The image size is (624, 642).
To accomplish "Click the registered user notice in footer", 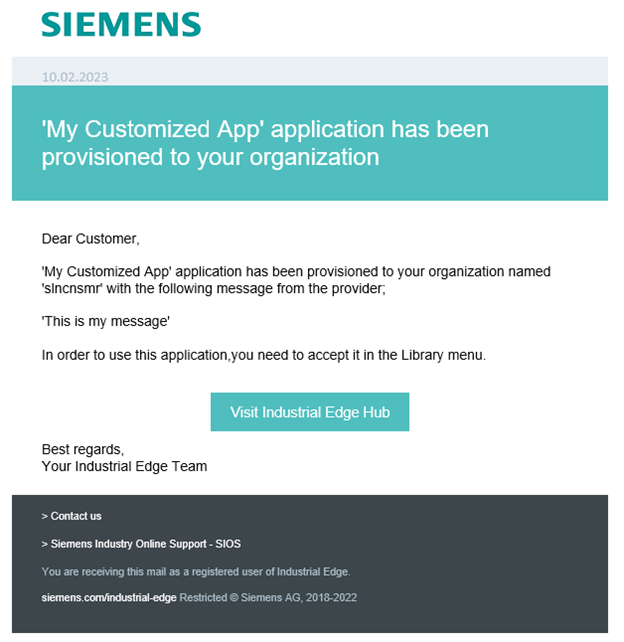I will click(196, 571).
